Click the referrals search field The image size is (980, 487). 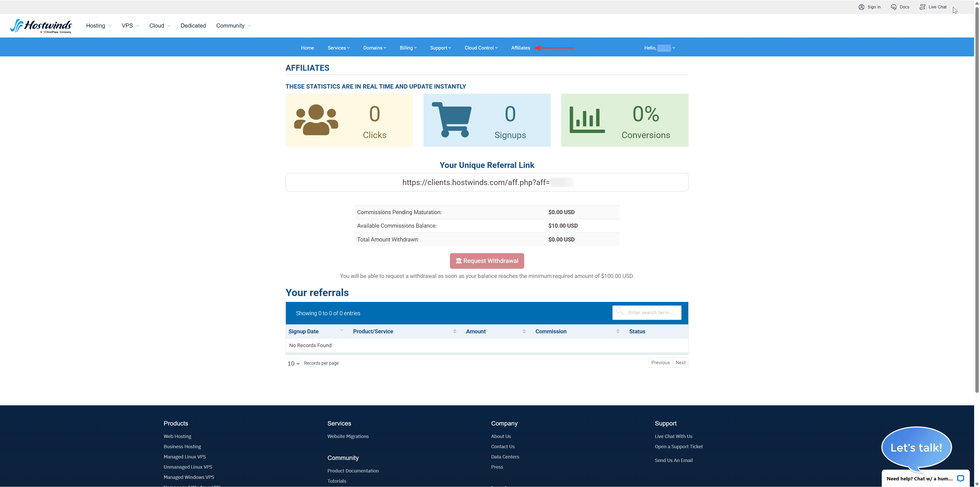coord(647,312)
